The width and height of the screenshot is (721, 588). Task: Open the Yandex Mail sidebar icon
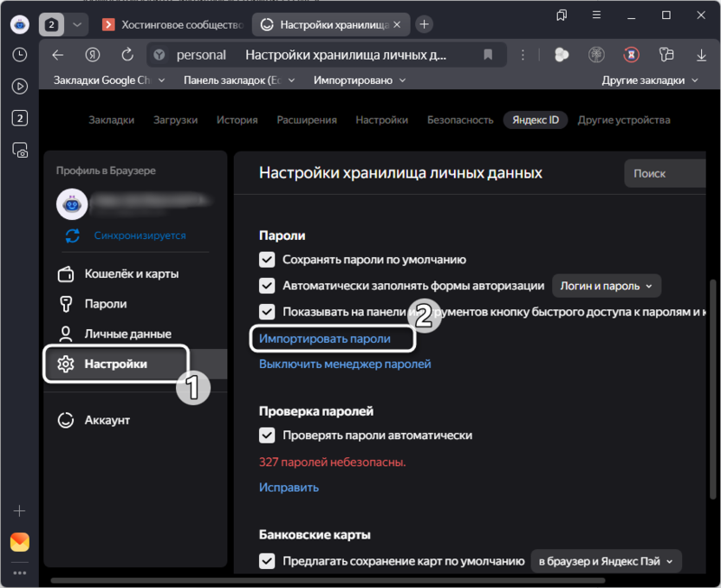pos(19,542)
